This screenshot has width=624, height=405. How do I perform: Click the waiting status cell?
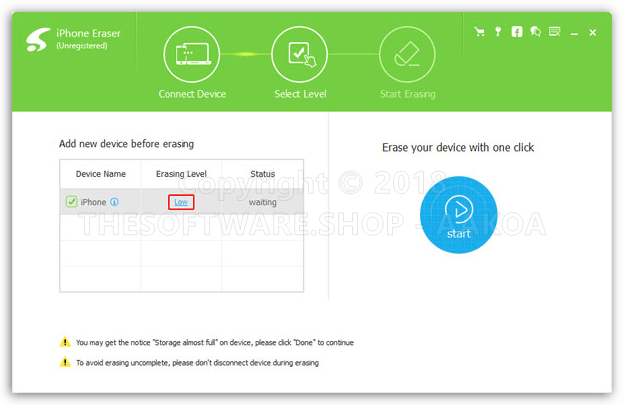click(x=263, y=202)
